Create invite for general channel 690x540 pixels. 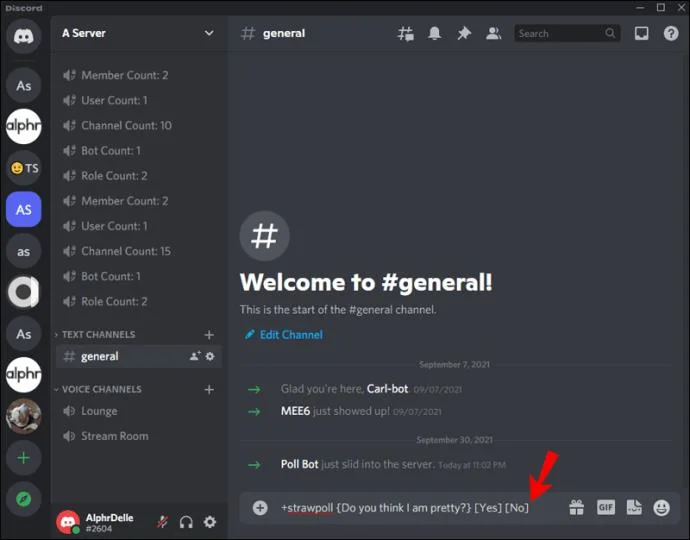pyautogui.click(x=195, y=356)
